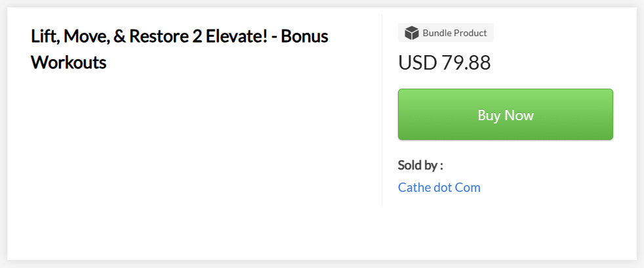Open the Cathe dot Com seller link
The image size is (644, 268).
(439, 187)
